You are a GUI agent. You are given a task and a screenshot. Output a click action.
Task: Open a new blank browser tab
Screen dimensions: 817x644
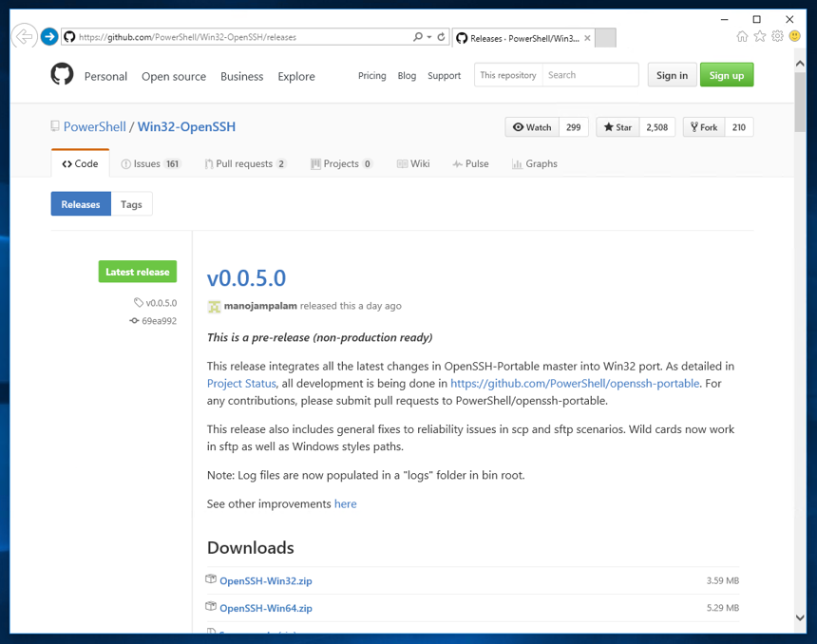tap(605, 37)
